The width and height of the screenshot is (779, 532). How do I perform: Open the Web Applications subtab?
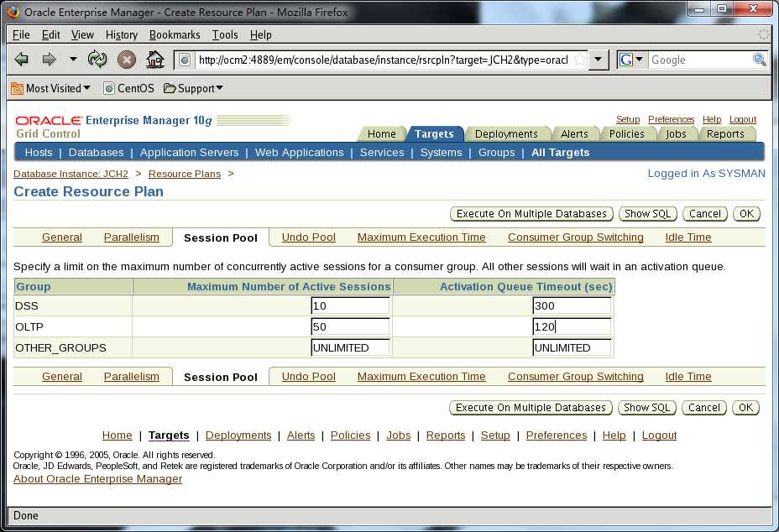click(x=299, y=153)
